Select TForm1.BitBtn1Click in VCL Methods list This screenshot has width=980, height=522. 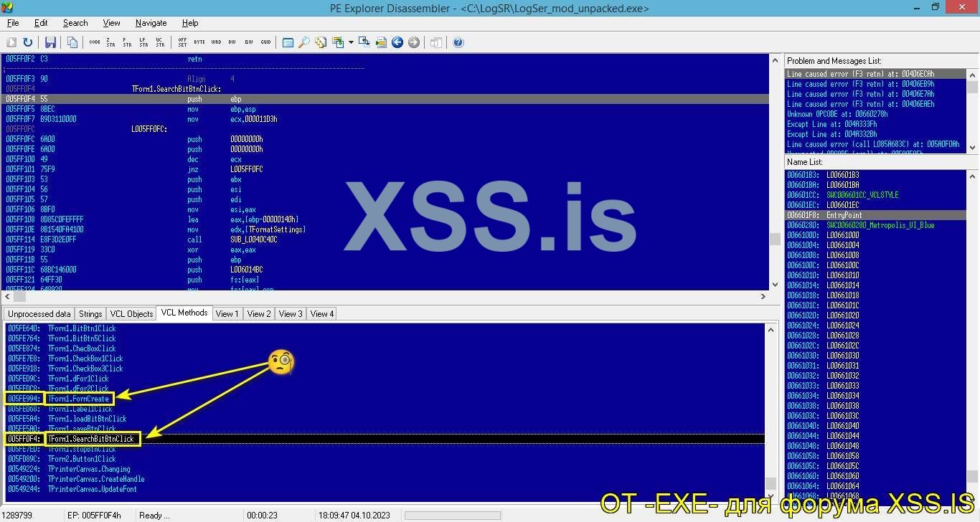click(385, 328)
